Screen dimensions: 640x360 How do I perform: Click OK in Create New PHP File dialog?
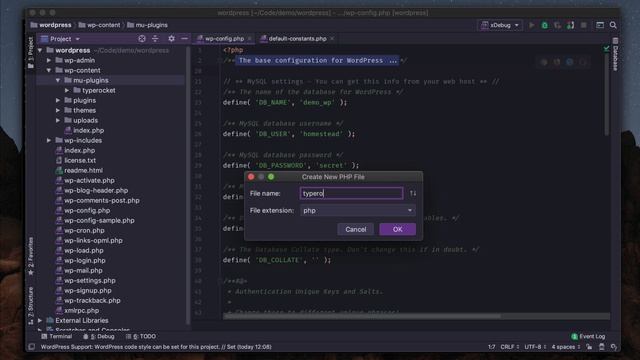point(398,229)
